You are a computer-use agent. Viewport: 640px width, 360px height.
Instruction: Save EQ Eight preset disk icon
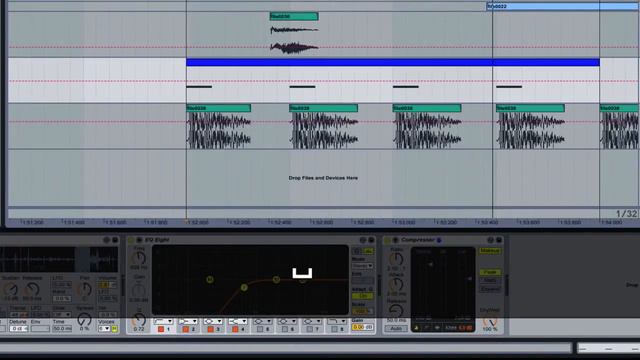pos(371,240)
